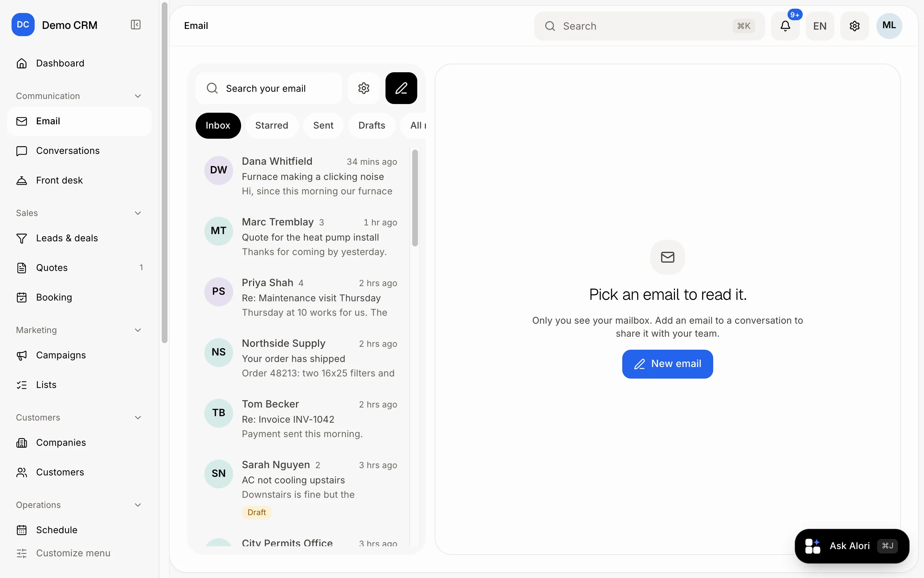Screen dimensions: 924x578
Task: Collapse the Customers section chevron
Action: (138, 418)
